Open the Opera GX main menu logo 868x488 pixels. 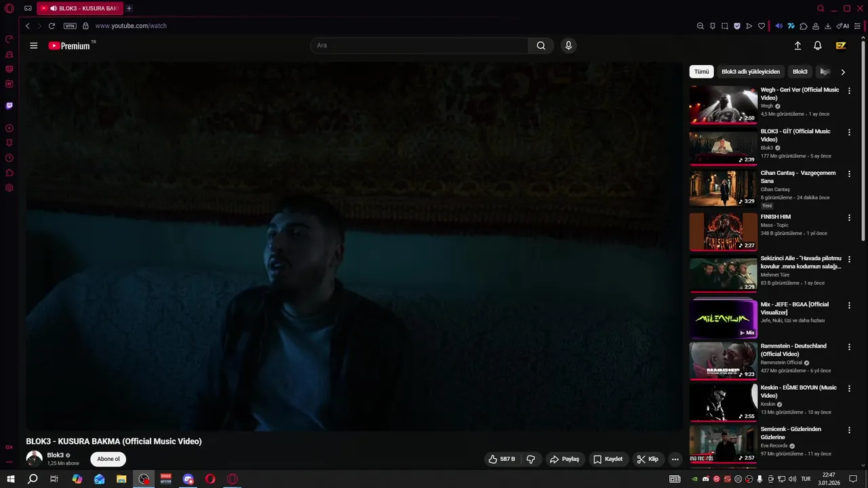(x=9, y=9)
